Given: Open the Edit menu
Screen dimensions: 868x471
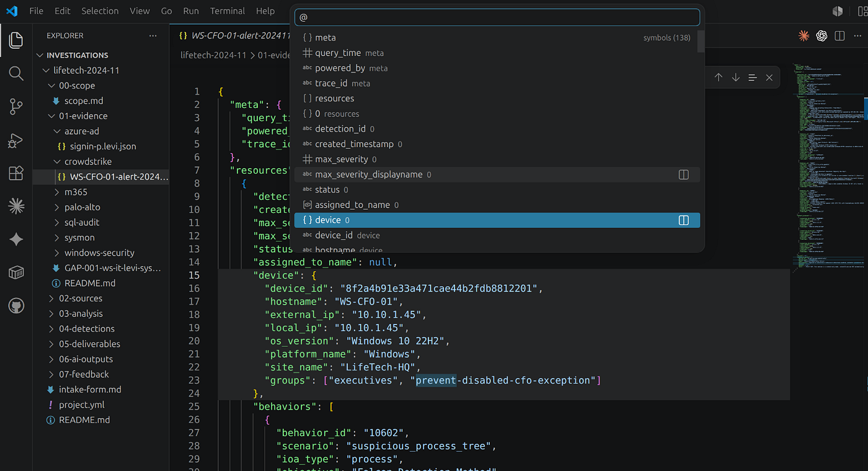Looking at the screenshot, I should [63, 11].
